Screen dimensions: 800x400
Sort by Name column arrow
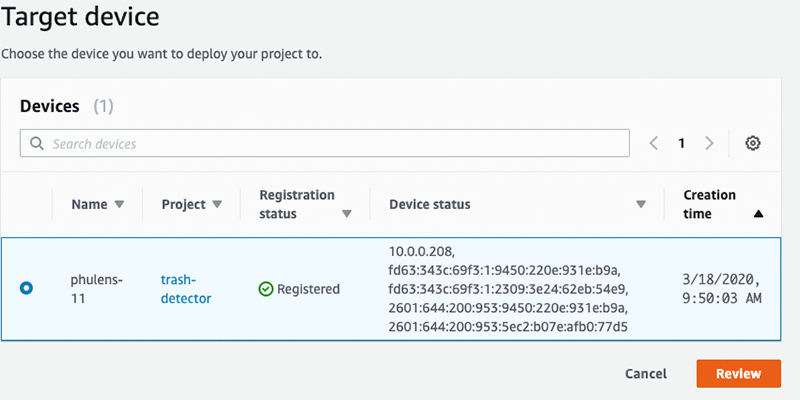[120, 205]
